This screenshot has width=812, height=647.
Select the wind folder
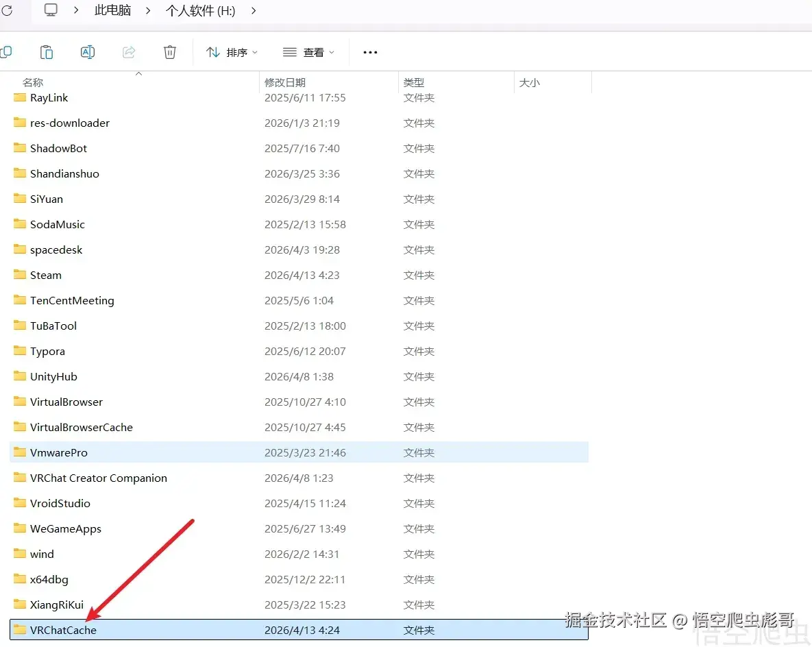(x=299, y=554)
